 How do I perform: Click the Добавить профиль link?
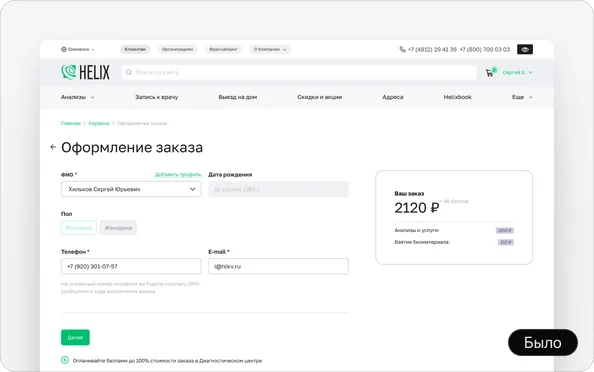[x=178, y=175]
